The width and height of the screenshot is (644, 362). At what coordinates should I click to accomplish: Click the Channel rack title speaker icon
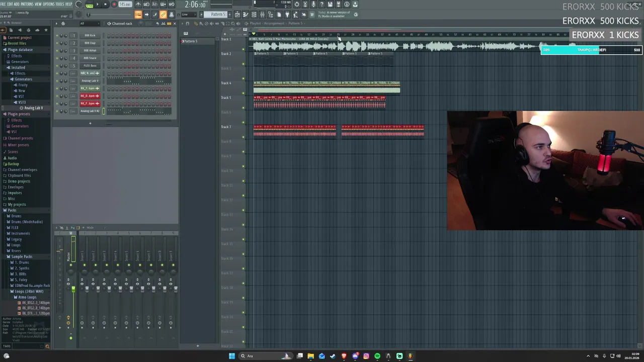tap(109, 23)
